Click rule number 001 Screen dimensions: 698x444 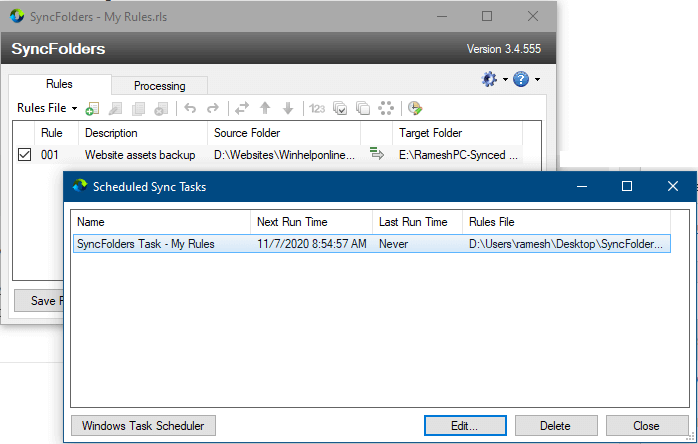pyautogui.click(x=49, y=155)
